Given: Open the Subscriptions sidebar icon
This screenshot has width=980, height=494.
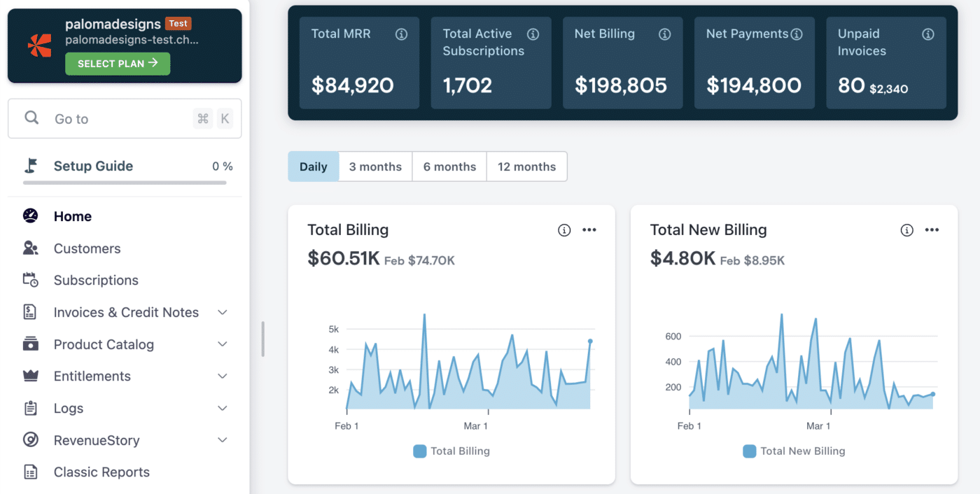Looking at the screenshot, I should (x=29, y=280).
